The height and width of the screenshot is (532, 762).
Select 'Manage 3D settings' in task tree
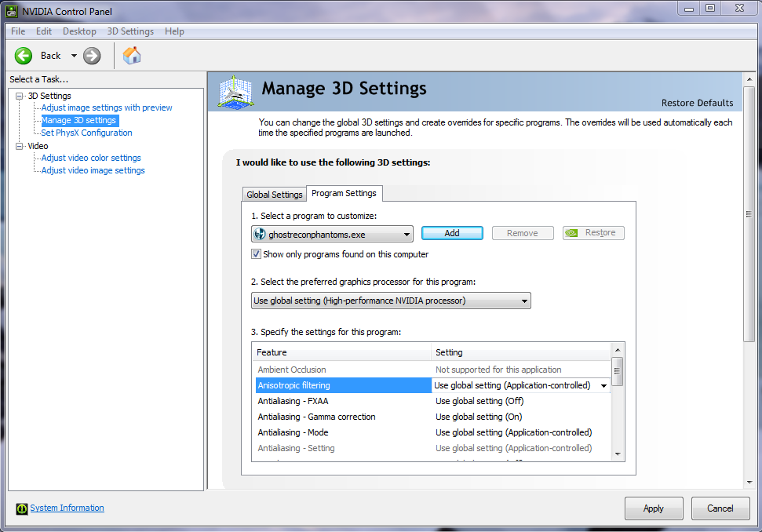tap(78, 121)
